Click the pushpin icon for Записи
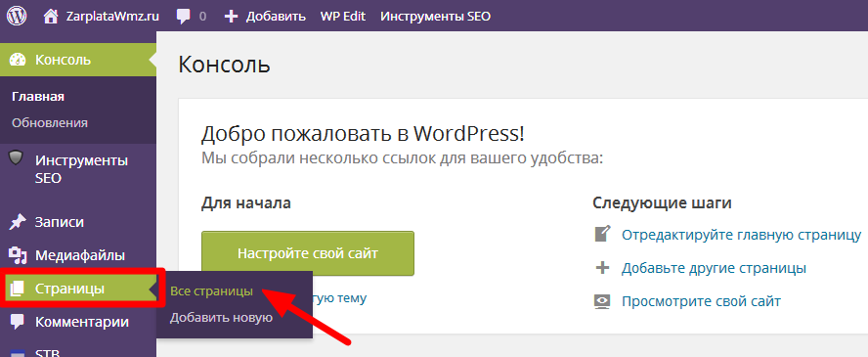This screenshot has width=868, height=357. [x=18, y=222]
